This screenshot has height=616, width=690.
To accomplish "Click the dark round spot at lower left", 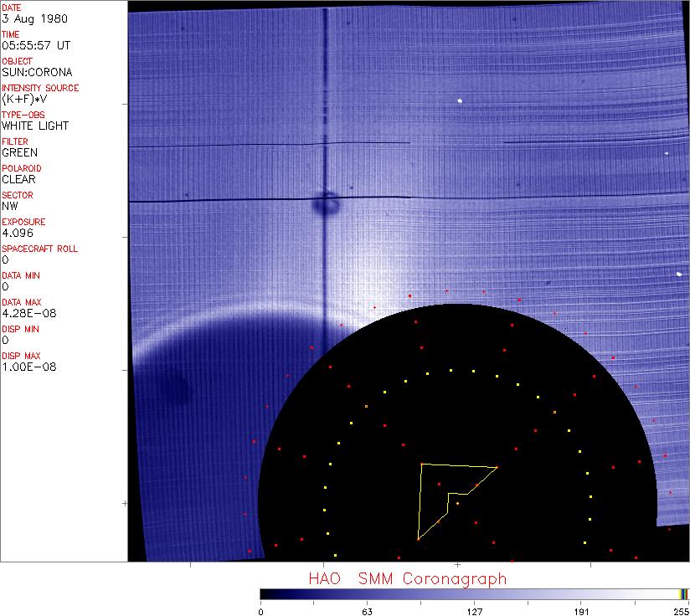I will [x=174, y=388].
